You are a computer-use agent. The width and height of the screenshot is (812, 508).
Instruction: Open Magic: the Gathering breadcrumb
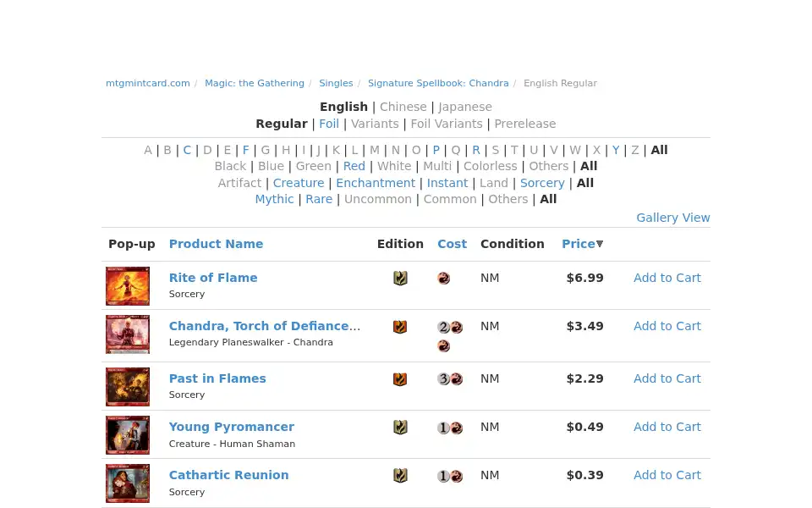click(255, 83)
